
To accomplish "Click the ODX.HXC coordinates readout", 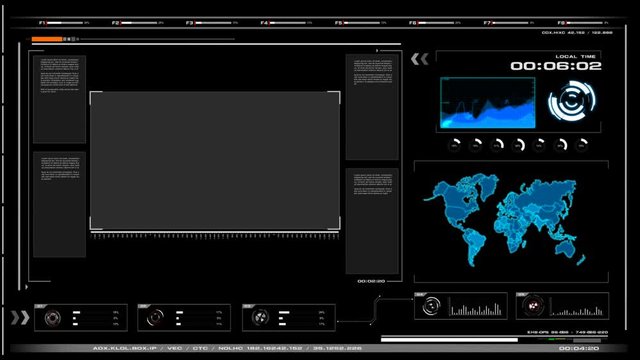I will pos(577,33).
